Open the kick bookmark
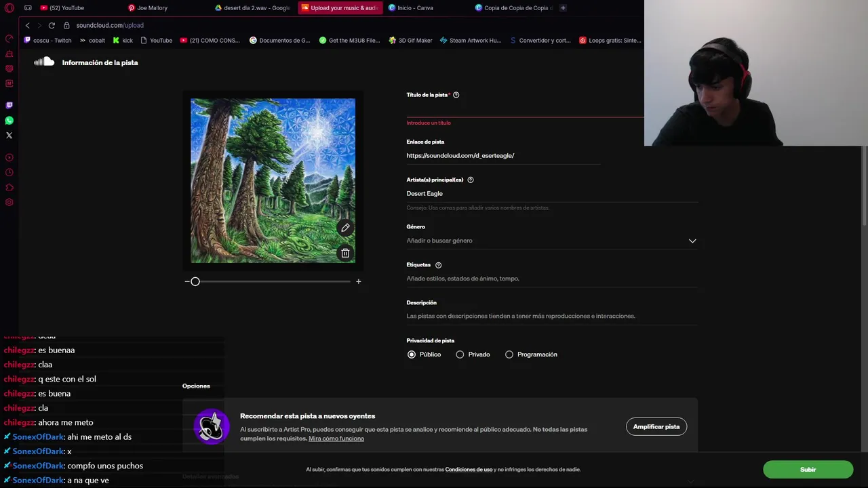Viewport: 868px width, 488px height. [123, 40]
